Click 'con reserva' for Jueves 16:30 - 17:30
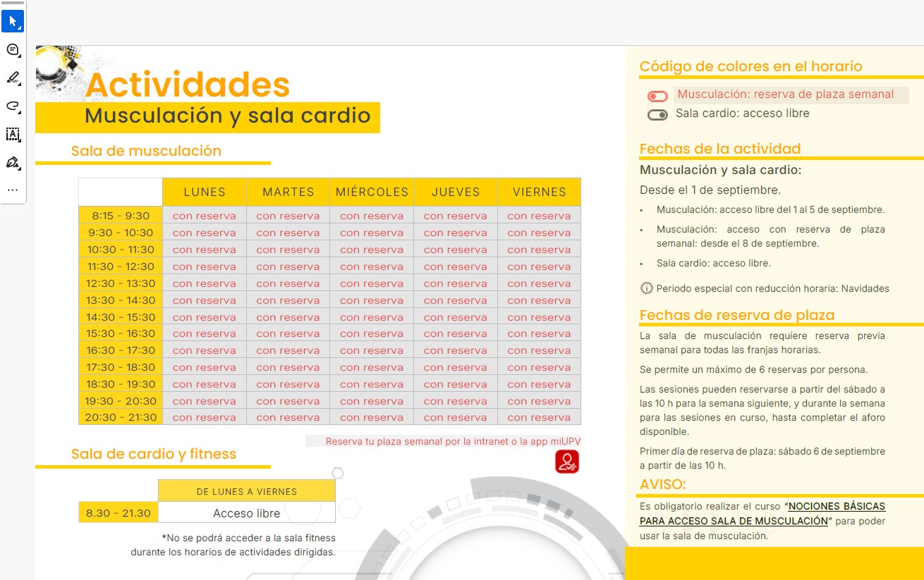This screenshot has width=924, height=580. tap(456, 350)
